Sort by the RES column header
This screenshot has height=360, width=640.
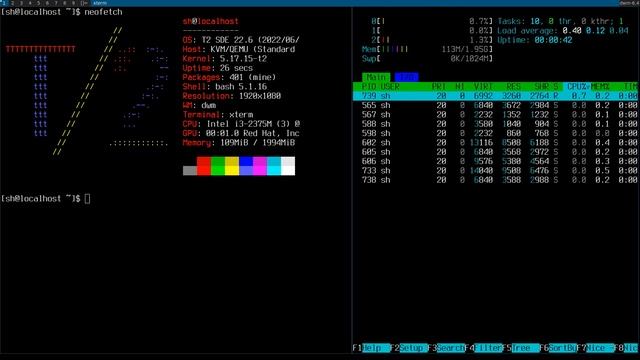click(x=513, y=87)
